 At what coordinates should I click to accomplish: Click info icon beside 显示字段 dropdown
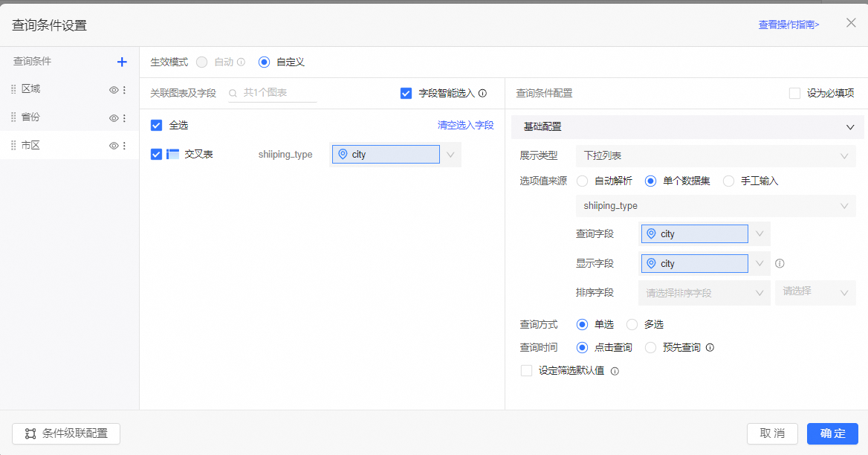pyautogui.click(x=780, y=263)
